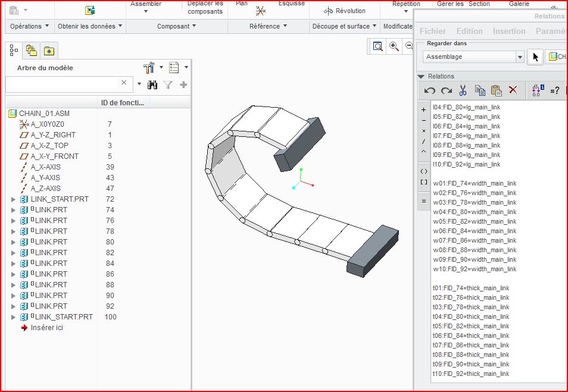The width and height of the screenshot is (568, 392).
Task: Switch to the favorites tab with star folder
Action: coord(49,51)
